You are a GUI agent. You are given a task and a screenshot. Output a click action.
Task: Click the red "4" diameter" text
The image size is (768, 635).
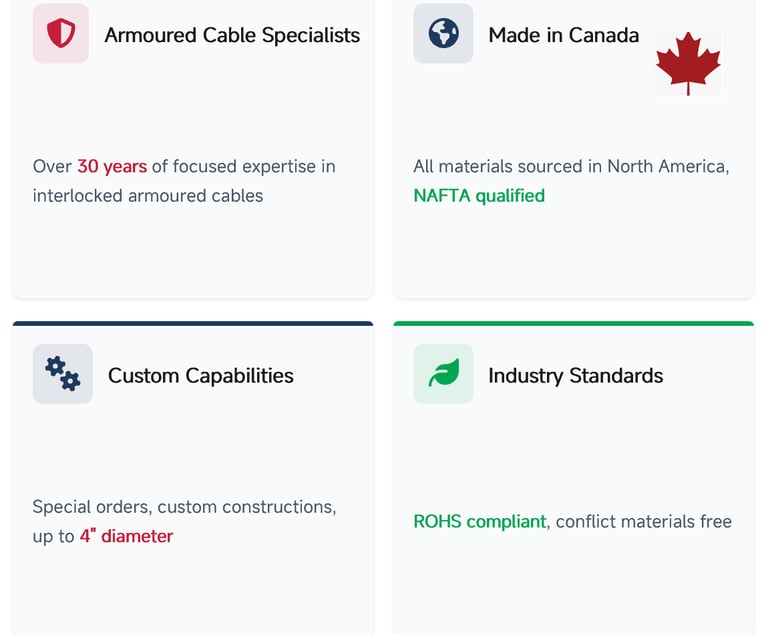[x=126, y=536]
